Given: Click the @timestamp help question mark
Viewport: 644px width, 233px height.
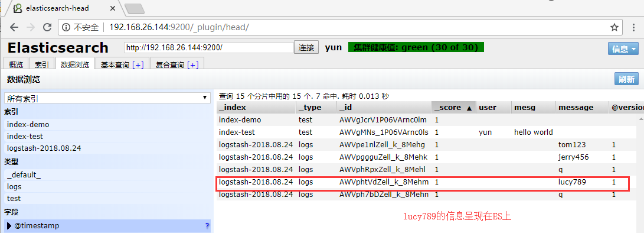Looking at the screenshot, I should (207, 225).
